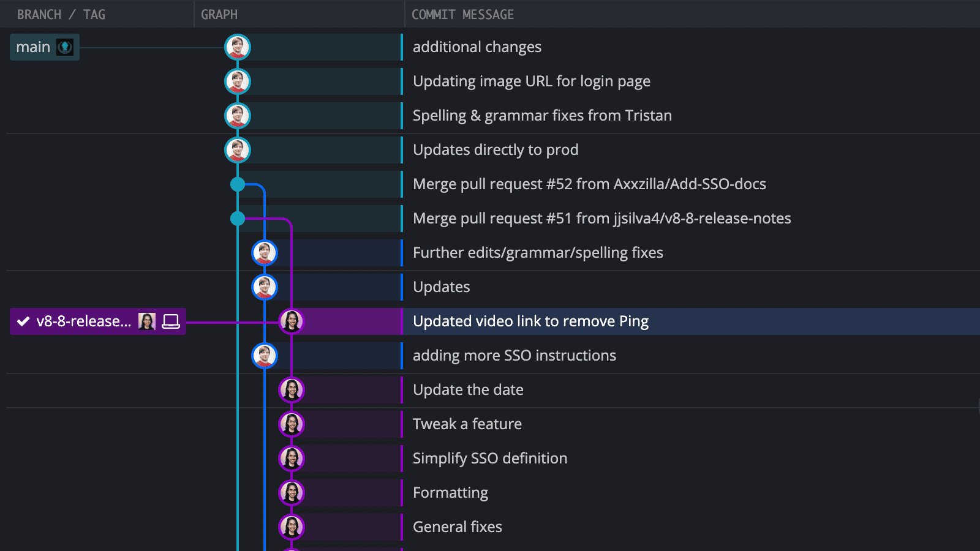980x551 pixels.
Task: Select the 'Updates directly to prod' commit avatar node
Action: tap(238, 150)
